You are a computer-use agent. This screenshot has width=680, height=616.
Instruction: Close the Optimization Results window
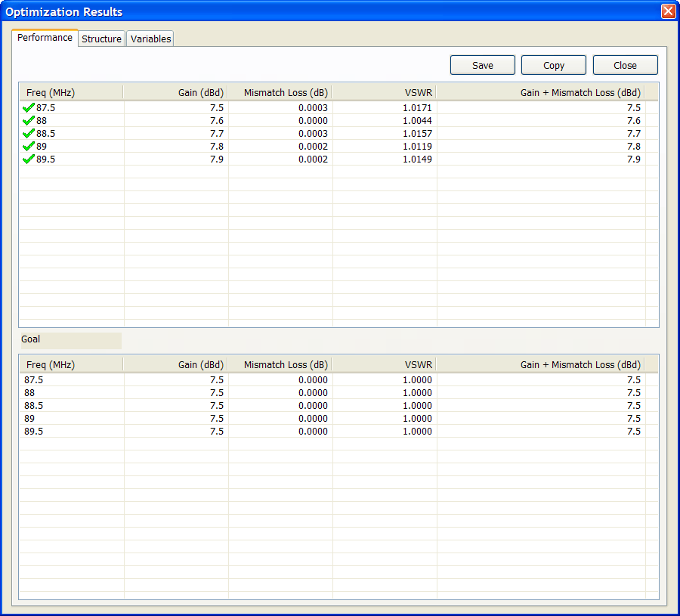(x=669, y=11)
